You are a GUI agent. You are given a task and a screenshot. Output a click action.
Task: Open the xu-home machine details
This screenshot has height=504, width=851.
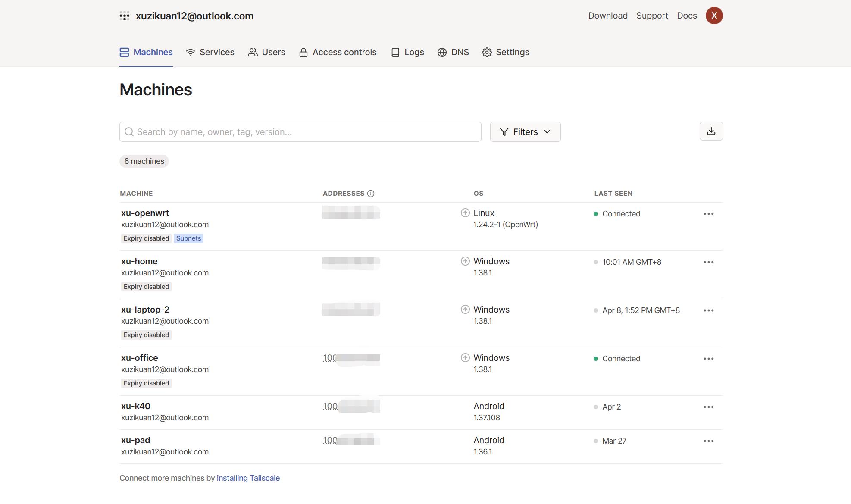139,261
